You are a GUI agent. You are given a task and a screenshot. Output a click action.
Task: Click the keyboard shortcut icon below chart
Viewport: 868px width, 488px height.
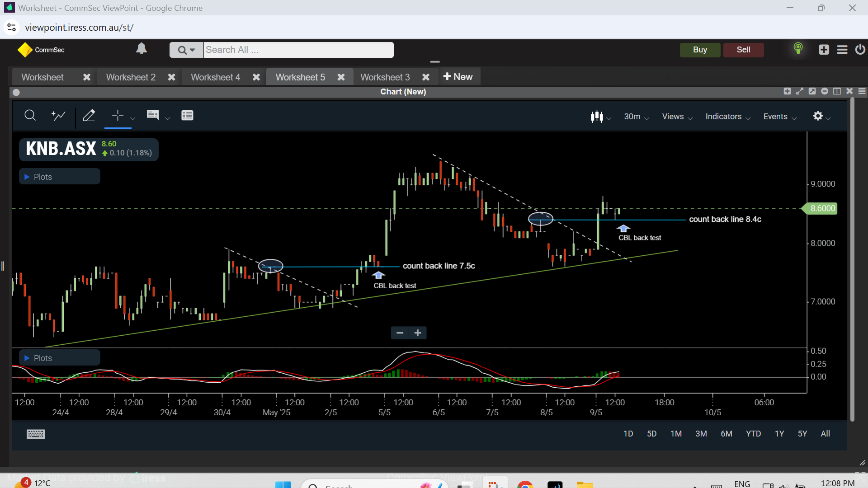coord(36,434)
